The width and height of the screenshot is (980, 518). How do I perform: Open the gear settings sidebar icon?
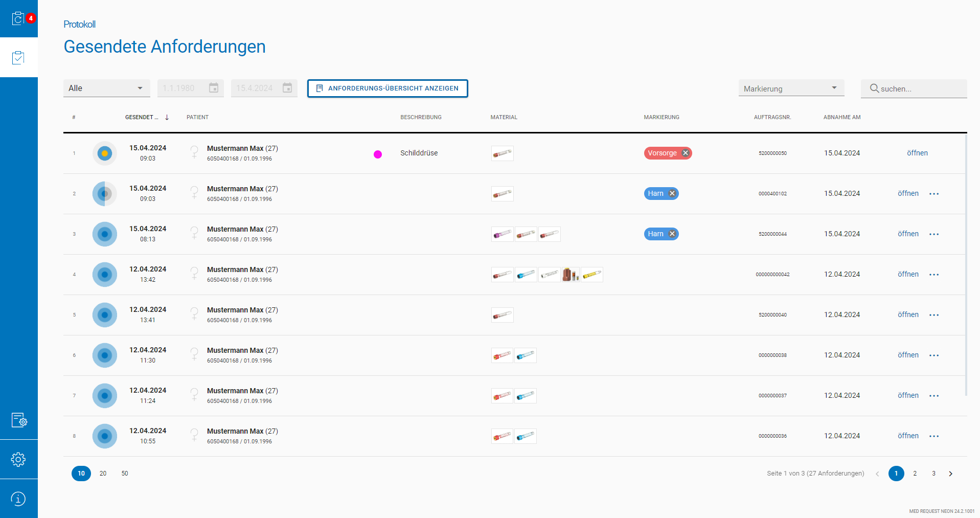pyautogui.click(x=18, y=459)
